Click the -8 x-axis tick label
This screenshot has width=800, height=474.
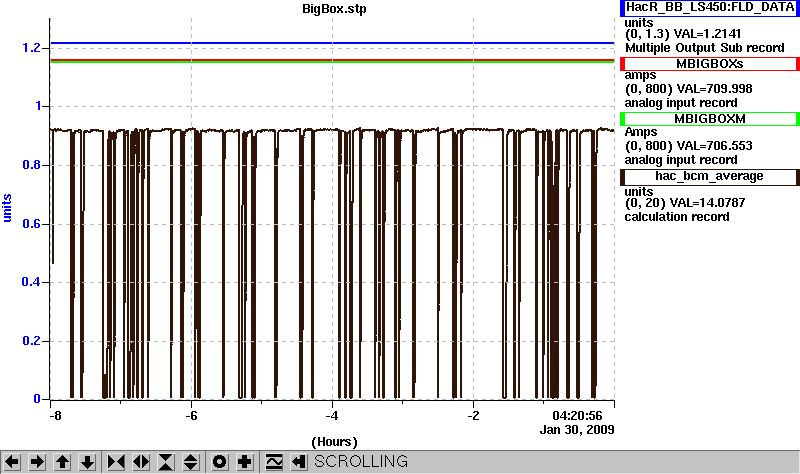55,416
